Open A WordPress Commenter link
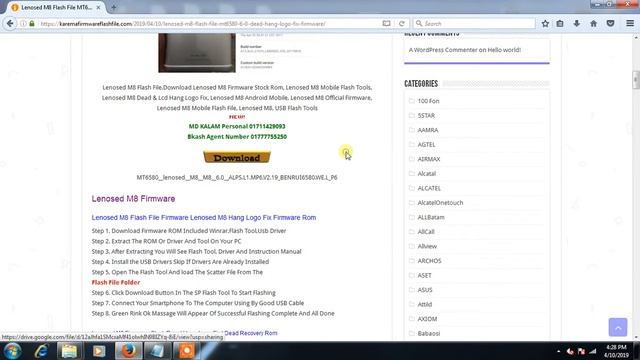 (x=443, y=50)
